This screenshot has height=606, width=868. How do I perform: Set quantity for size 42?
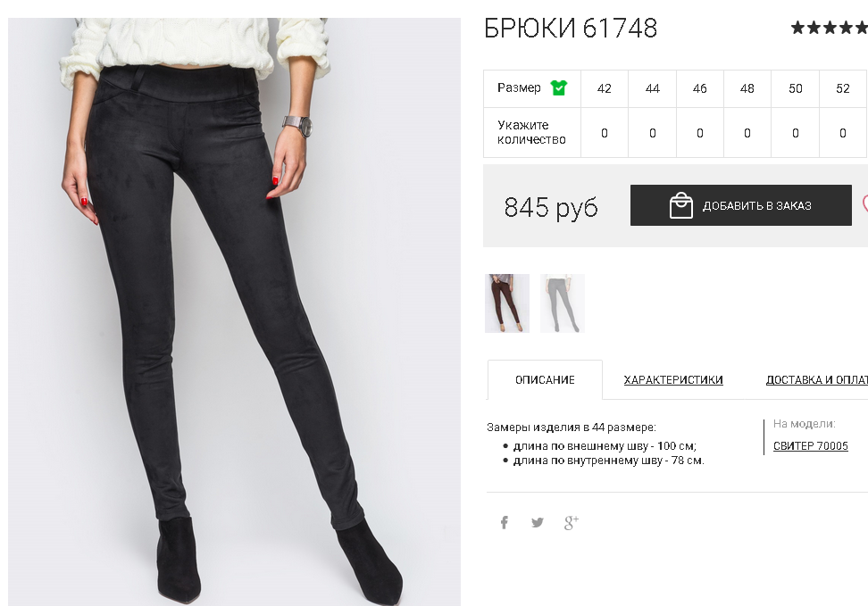pos(604,133)
